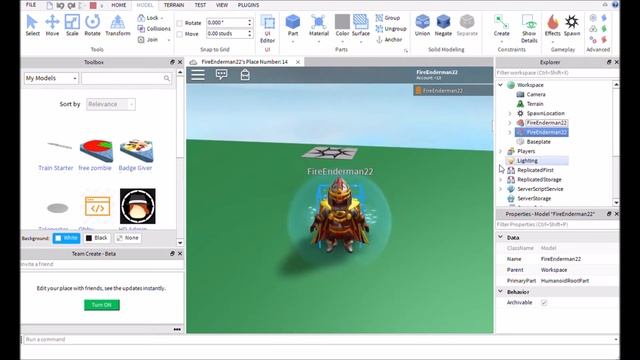
Task: Set Toolbox background to Black
Action: (97, 238)
